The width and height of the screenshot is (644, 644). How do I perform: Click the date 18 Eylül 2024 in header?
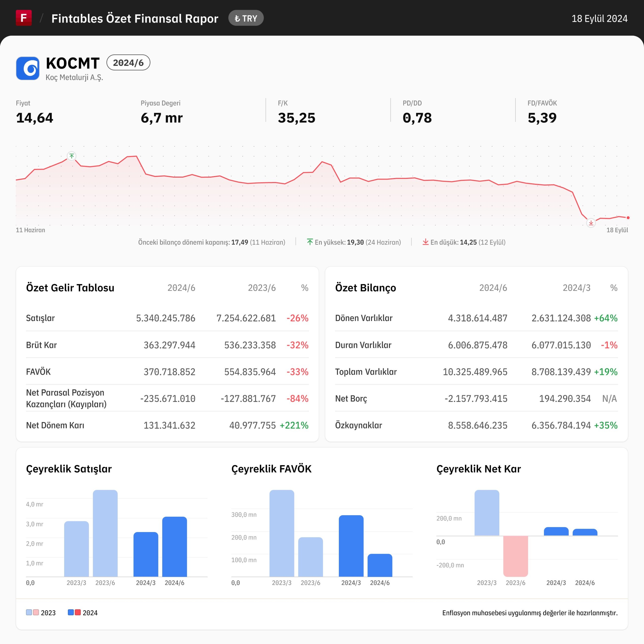pos(599,19)
